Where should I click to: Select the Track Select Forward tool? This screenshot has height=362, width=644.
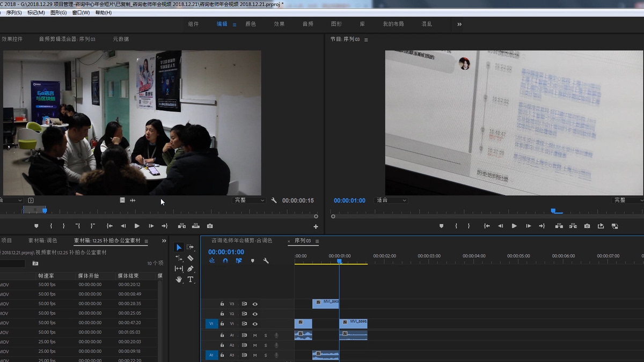click(x=190, y=247)
